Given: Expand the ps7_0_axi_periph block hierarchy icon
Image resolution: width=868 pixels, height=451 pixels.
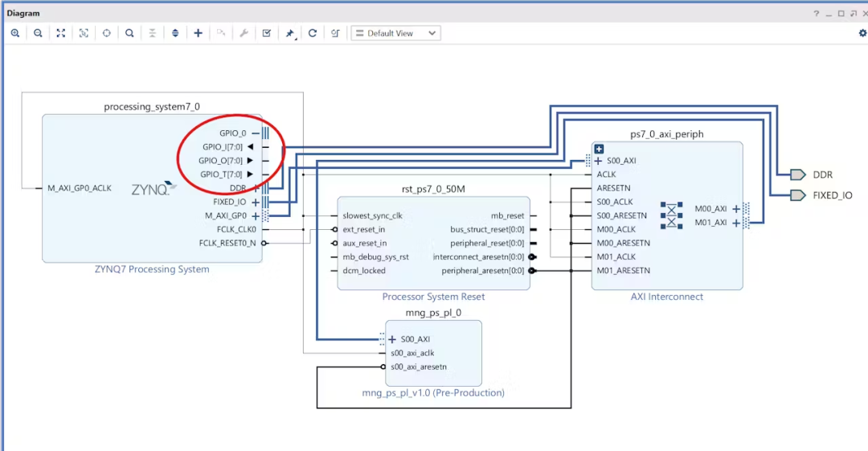Looking at the screenshot, I should [x=599, y=149].
